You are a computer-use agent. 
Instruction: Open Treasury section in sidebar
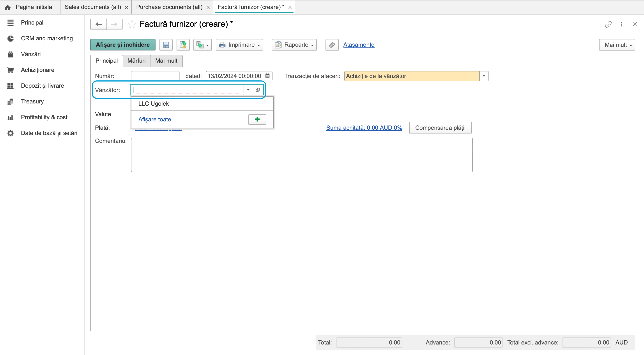point(32,101)
